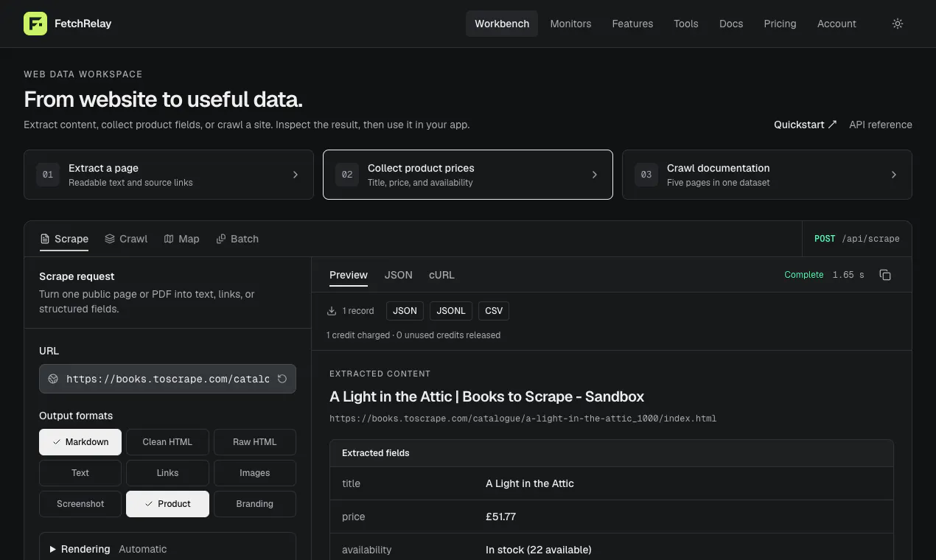Screen dimensions: 936x560
Task: Download the record as JSON
Action: [405, 311]
